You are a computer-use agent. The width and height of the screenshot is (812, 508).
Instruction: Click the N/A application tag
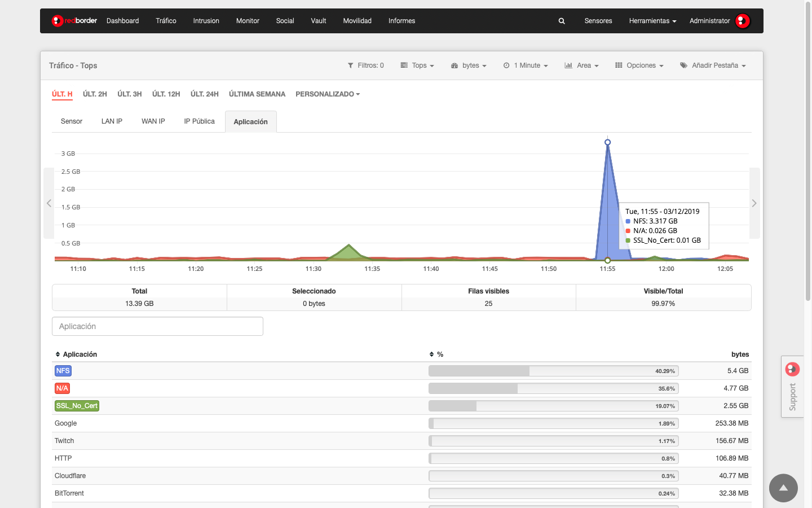point(62,388)
